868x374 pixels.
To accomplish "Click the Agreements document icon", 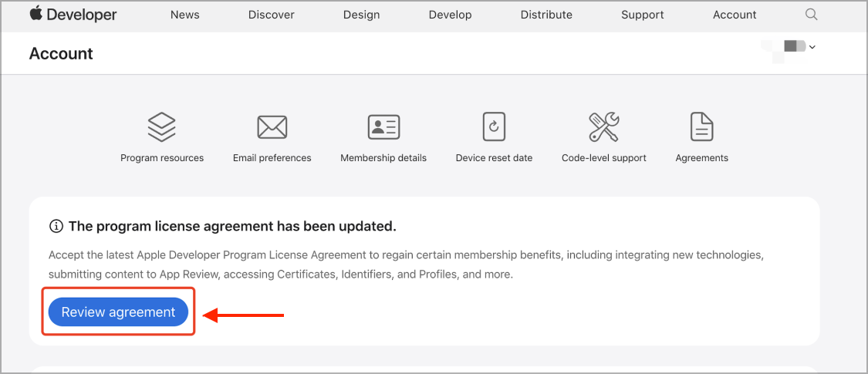I will coord(701,126).
